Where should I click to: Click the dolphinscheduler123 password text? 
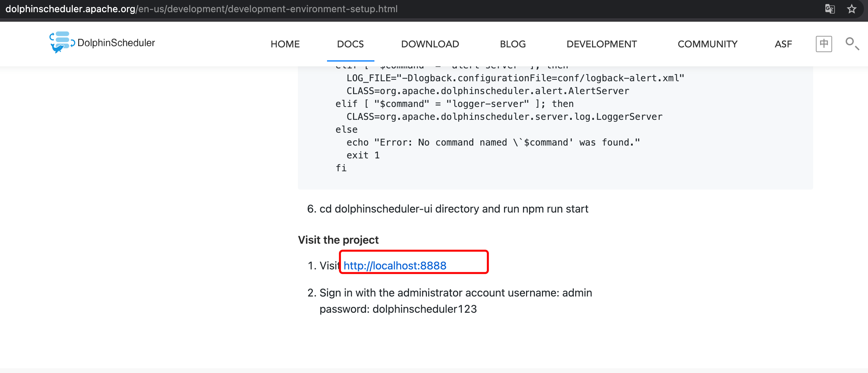pos(425,309)
